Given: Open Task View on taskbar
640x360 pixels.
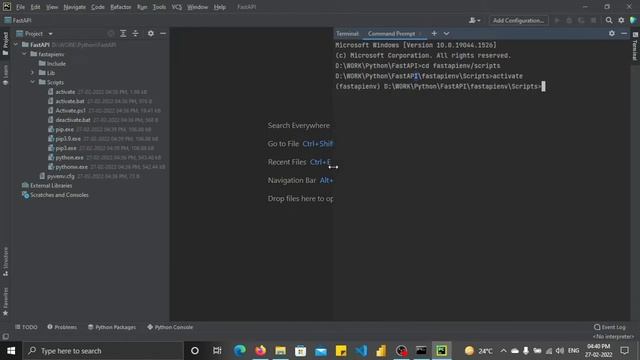Looking at the screenshot, I should (217, 351).
